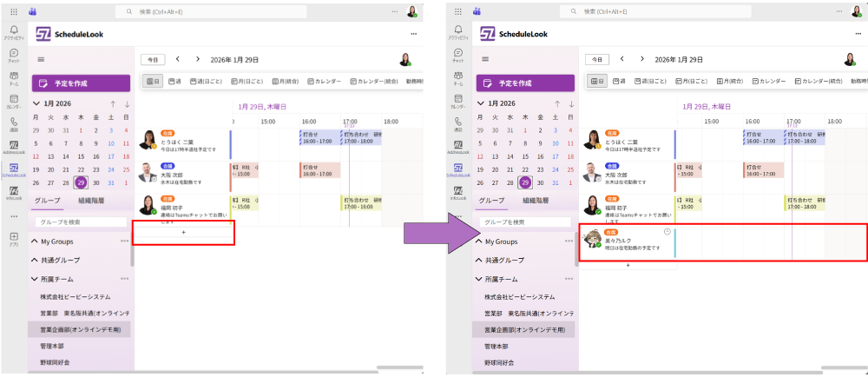Open AddressLook in the left screenshot's Teams sidebar
Viewport: 868px width, 377px height.
14,146
